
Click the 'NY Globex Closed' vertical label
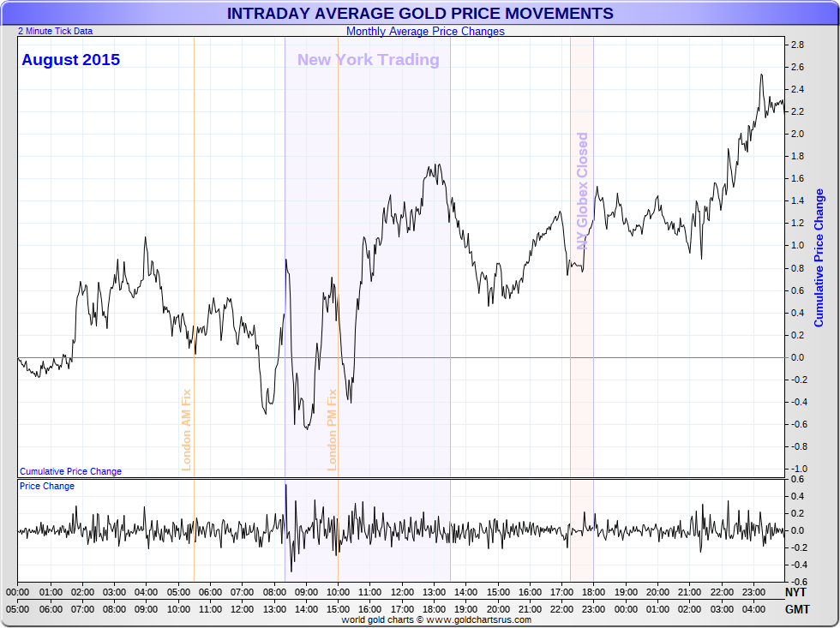[582, 191]
